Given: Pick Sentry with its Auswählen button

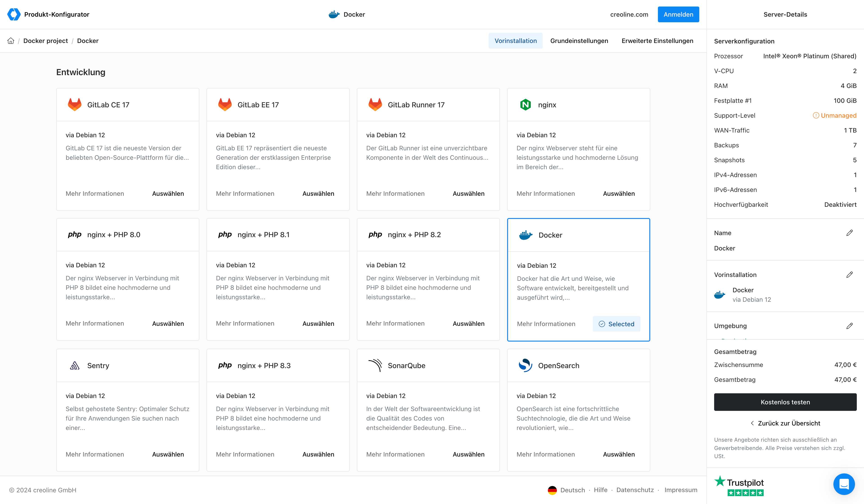Looking at the screenshot, I should tap(168, 454).
